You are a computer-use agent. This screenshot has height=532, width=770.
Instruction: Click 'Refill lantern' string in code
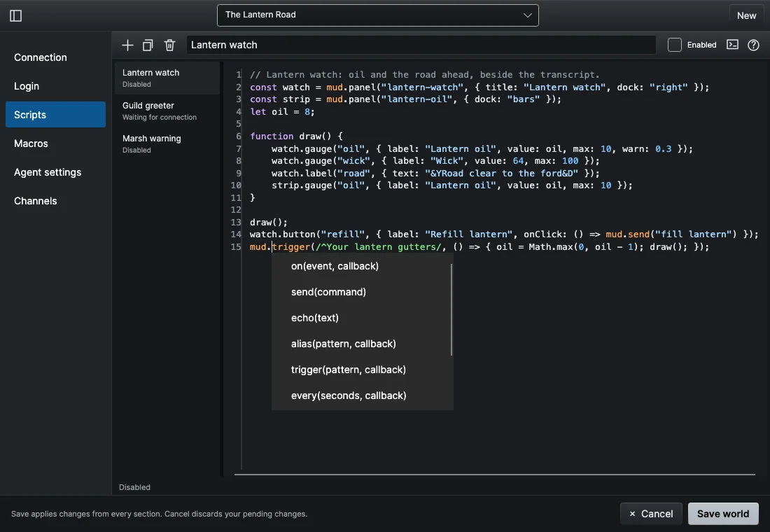click(x=470, y=234)
